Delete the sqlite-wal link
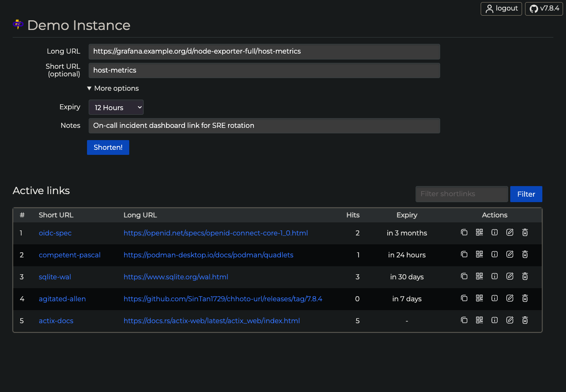The image size is (566, 392). pyautogui.click(x=525, y=276)
